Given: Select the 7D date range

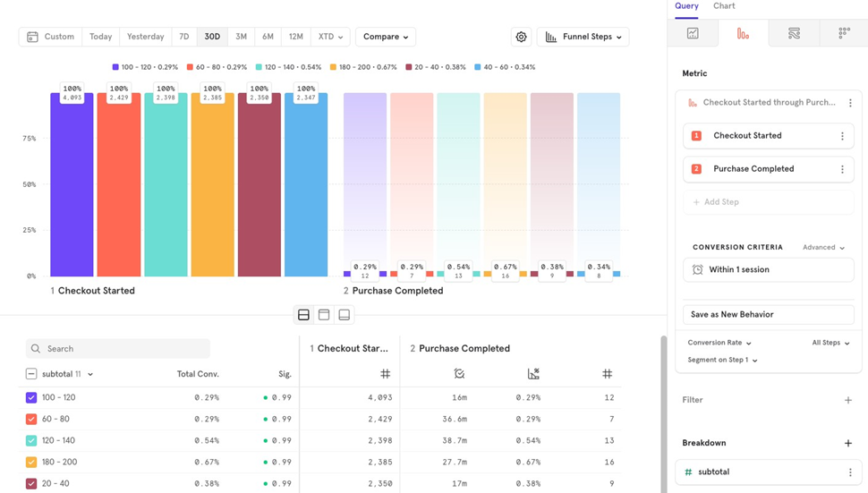Looking at the screenshot, I should pos(184,37).
